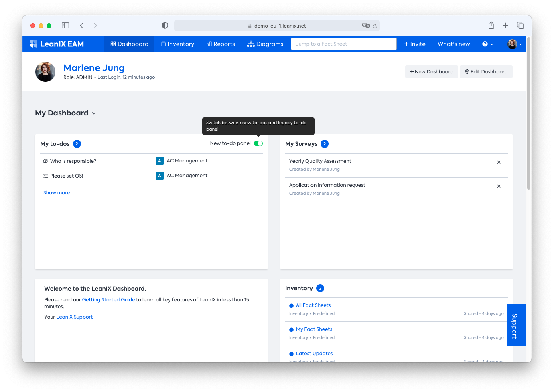Click the blue dot beside All Fact Sheets
The height and width of the screenshot is (392, 554).
point(292,306)
